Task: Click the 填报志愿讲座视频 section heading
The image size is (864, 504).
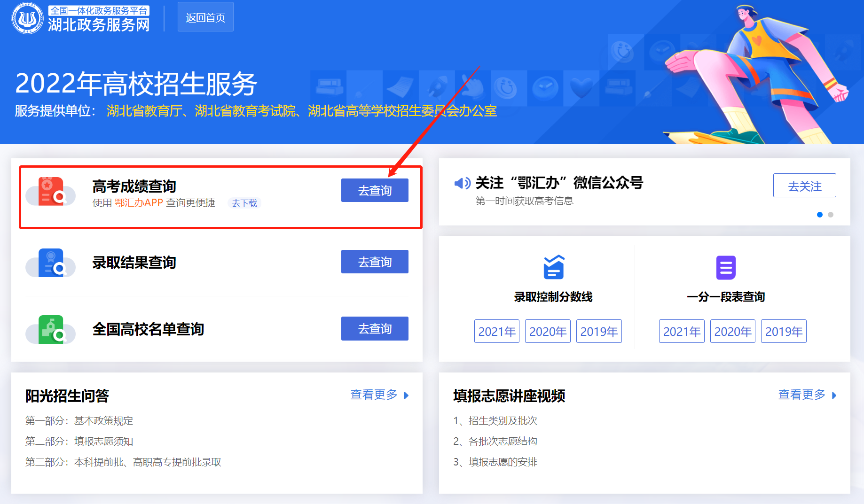Action: point(509,396)
